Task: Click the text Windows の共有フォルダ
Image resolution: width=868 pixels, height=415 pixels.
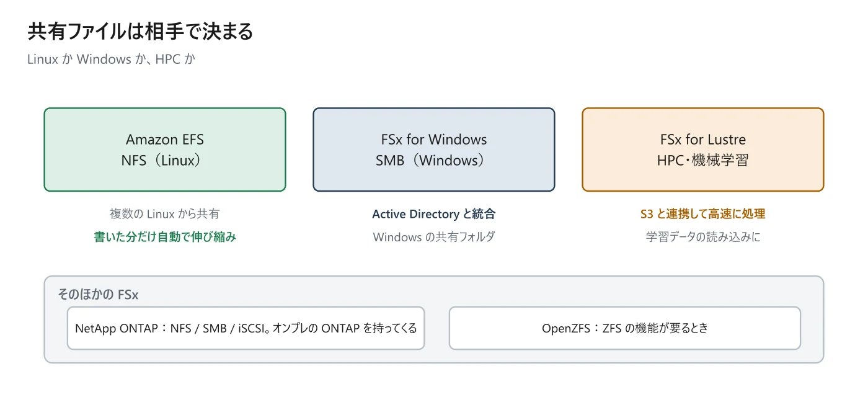Action: coord(434,237)
